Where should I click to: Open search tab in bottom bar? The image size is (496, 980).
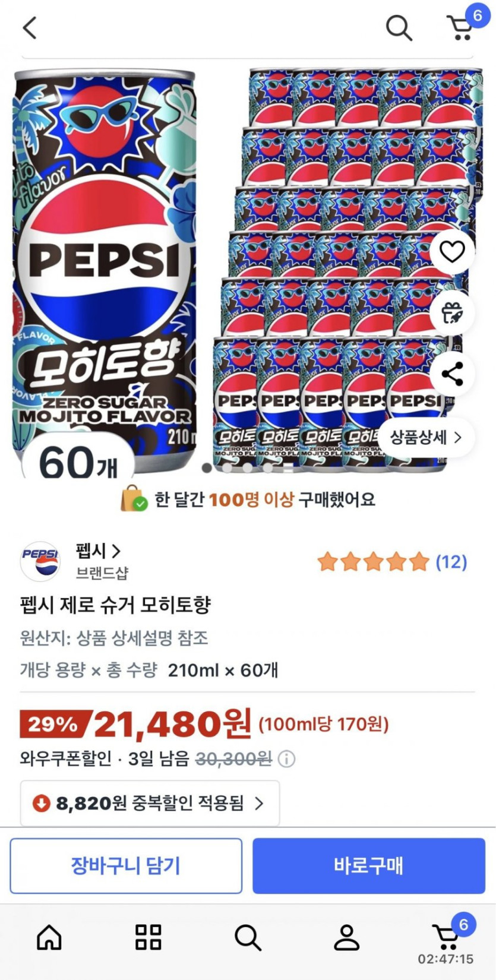click(x=248, y=938)
